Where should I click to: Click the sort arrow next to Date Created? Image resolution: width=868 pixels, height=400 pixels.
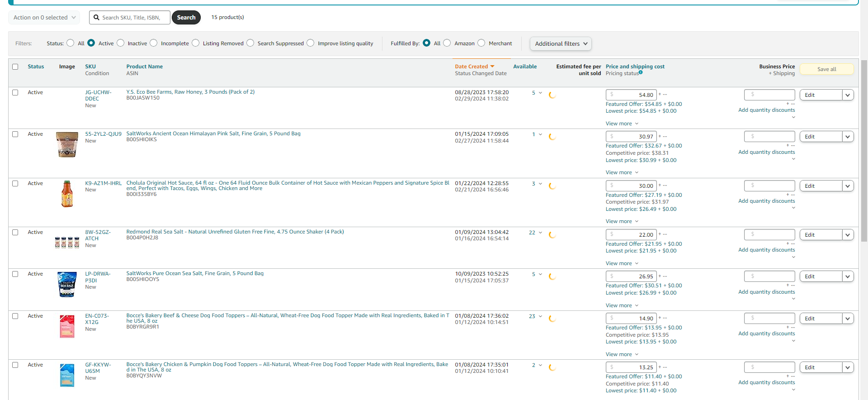pos(492,67)
